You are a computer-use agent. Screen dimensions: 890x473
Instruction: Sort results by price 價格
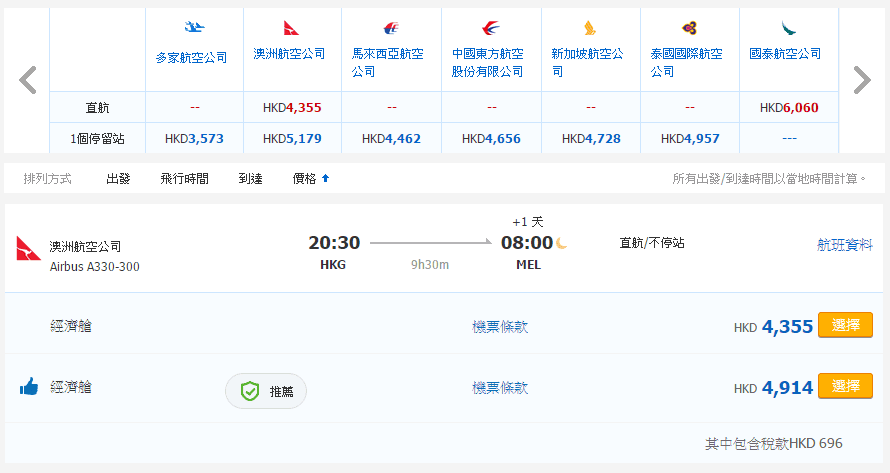point(310,179)
